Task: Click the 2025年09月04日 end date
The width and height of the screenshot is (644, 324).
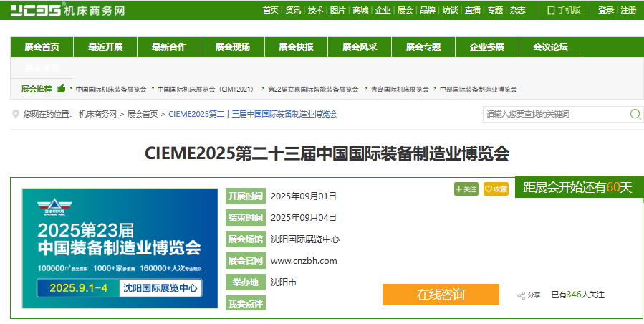Action: [304, 217]
